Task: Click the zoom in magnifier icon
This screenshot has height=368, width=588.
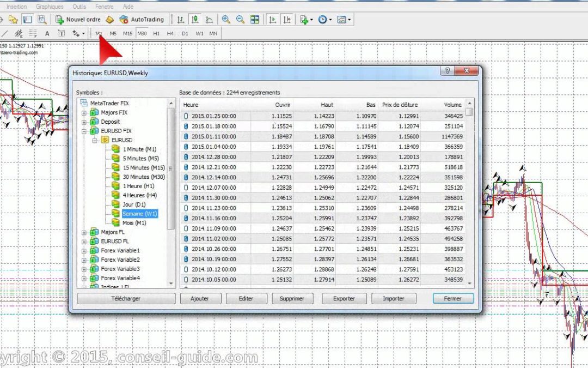Action: click(x=226, y=20)
